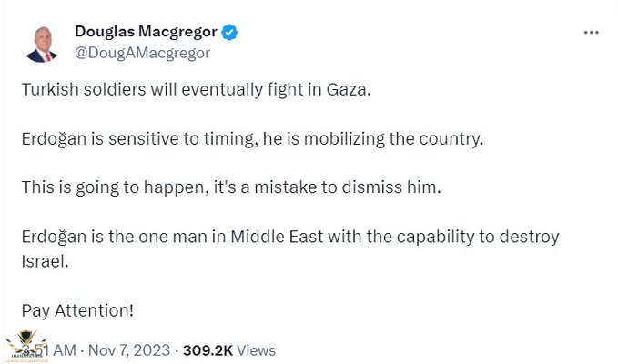Open the Douglas Macgregor display name link
The image size is (618, 364).
[x=146, y=32]
